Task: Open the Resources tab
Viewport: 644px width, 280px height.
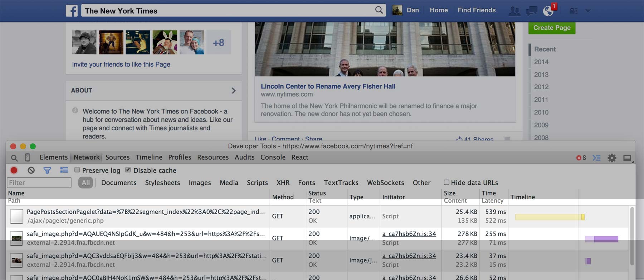Action: pyautogui.click(x=213, y=157)
